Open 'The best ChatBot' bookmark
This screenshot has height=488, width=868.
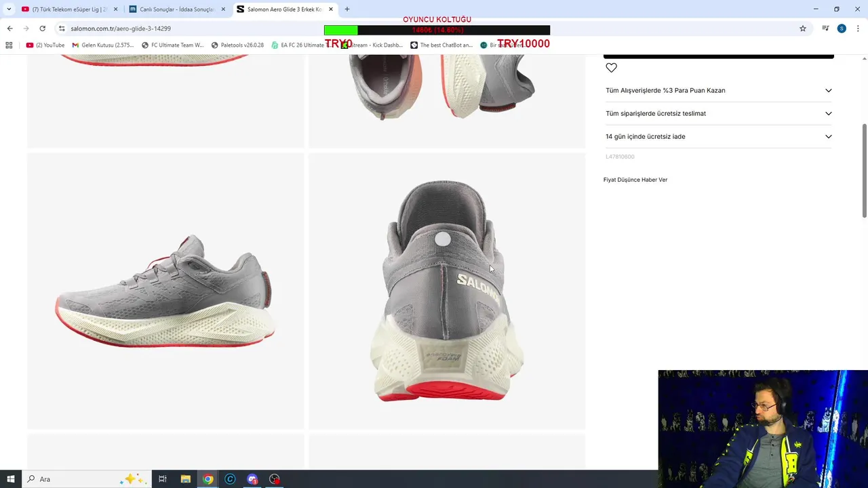(441, 45)
